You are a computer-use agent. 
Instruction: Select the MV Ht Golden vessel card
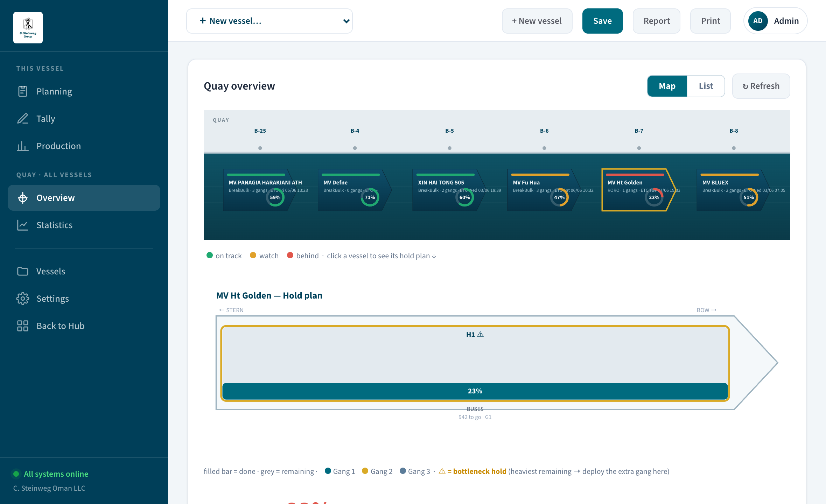click(638, 190)
